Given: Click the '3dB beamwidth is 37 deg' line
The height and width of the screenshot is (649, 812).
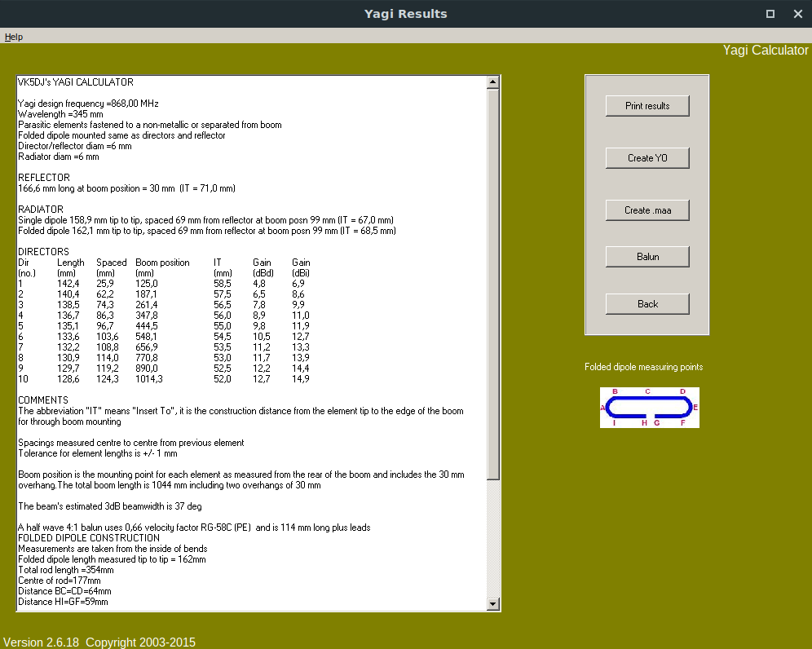Looking at the screenshot, I should coord(110,506).
